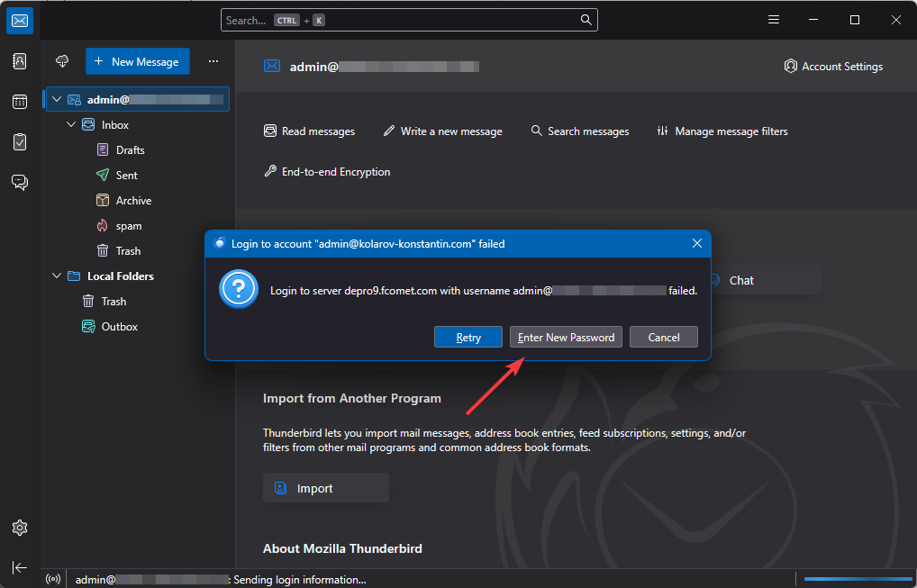Collapse the Local Folders tree
Viewport: 917px width, 588px height.
coord(57,276)
